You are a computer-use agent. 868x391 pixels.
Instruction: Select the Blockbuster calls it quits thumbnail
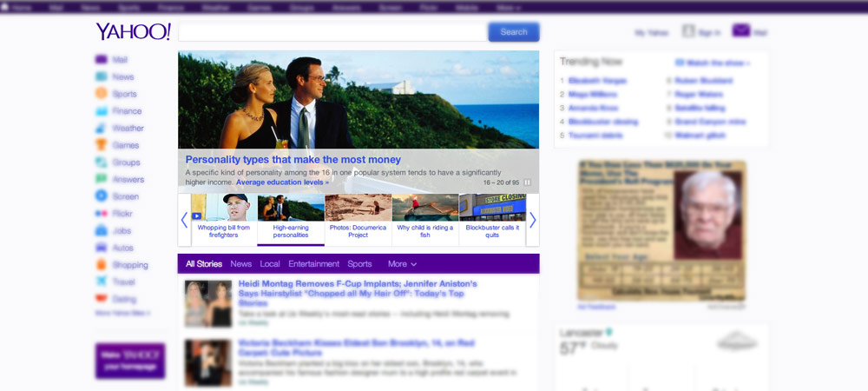[492, 220]
